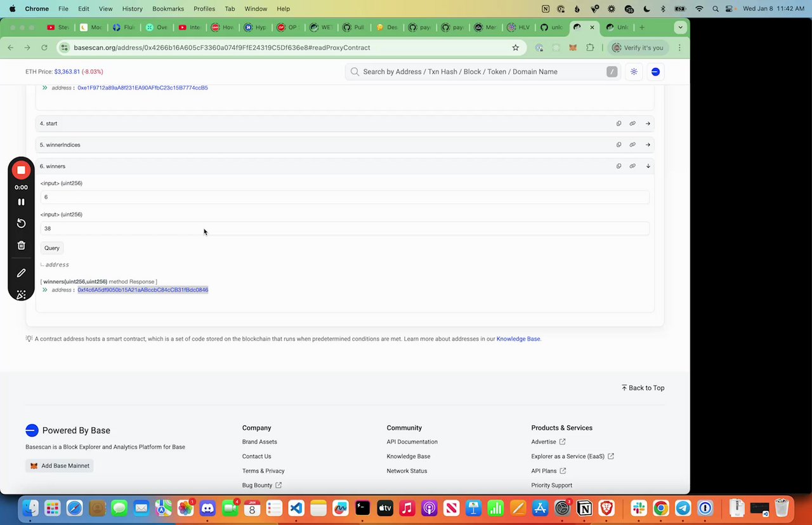Open Visual Studio Code from the Dock
The image size is (812, 525).
[x=296, y=508]
